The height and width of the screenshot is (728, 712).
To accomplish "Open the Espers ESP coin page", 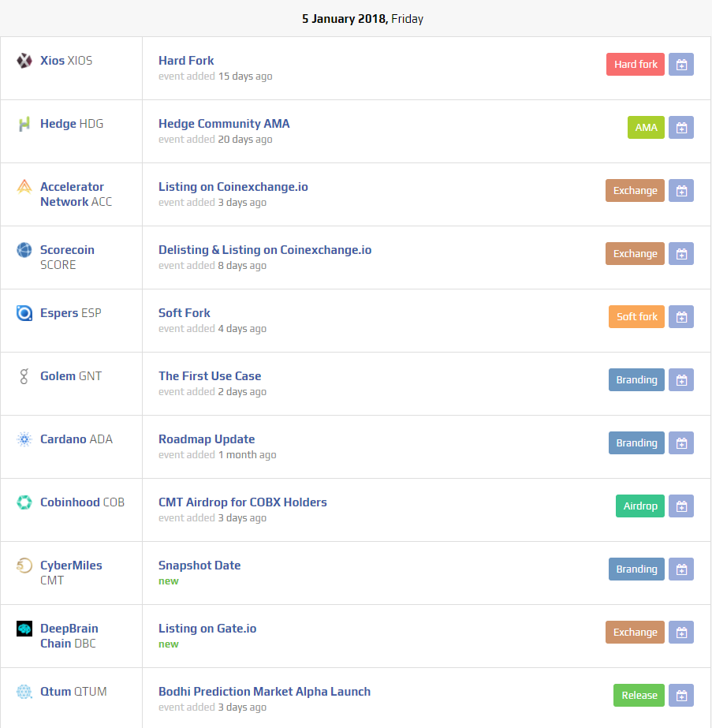I will click(x=70, y=313).
